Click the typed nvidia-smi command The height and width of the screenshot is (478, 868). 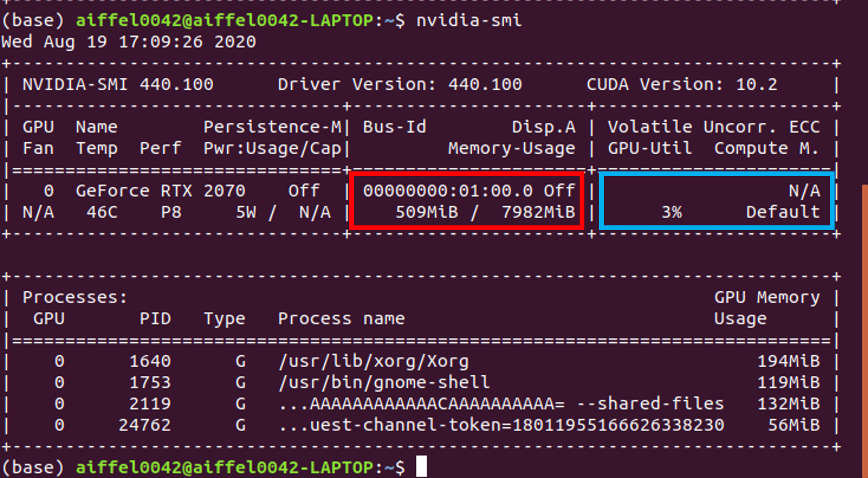click(x=469, y=20)
